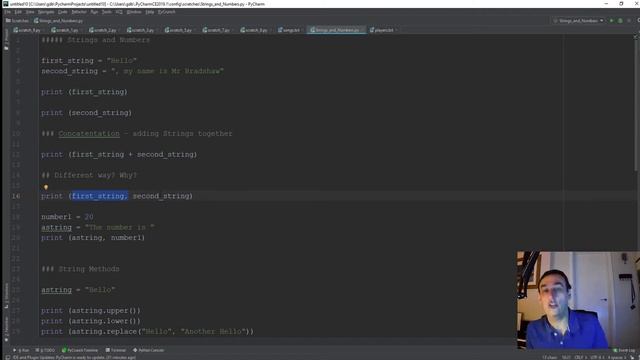This screenshot has height=360, width=640.
Task: Open the Terminal tool window
Action: tap(116, 350)
